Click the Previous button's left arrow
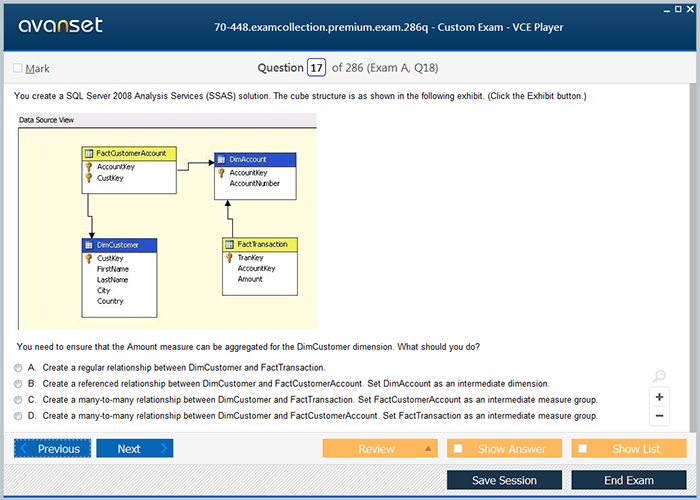The image size is (700, 500). point(24,448)
